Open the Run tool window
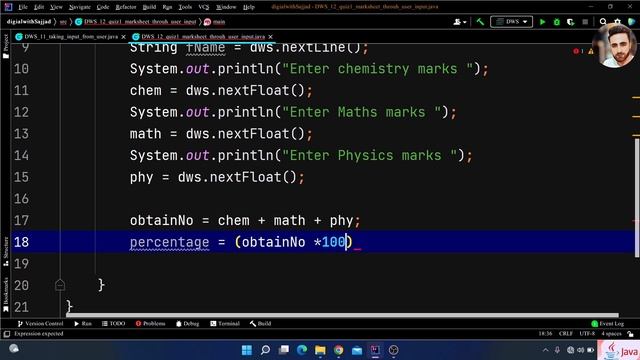Screen dimensions: 640x360 click(83, 324)
